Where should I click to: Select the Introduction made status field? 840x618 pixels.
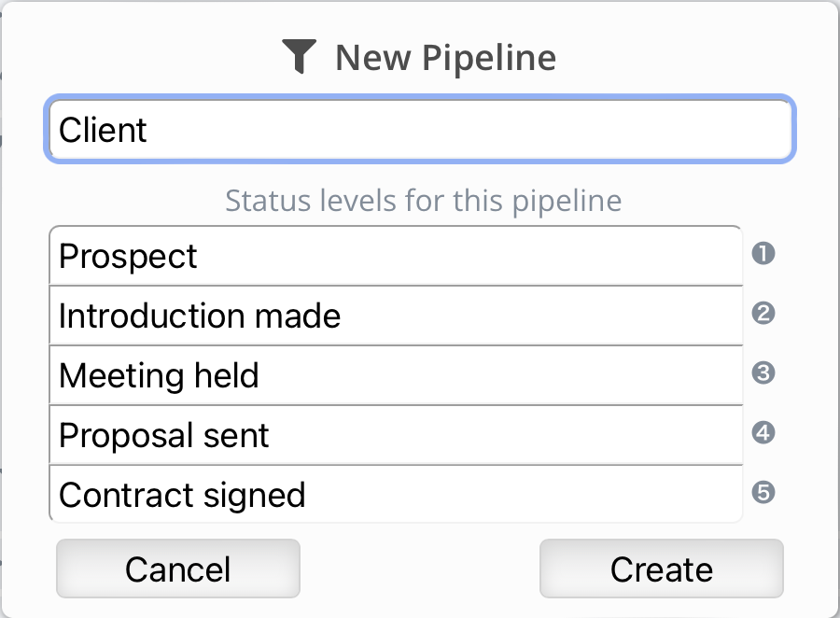[396, 316]
